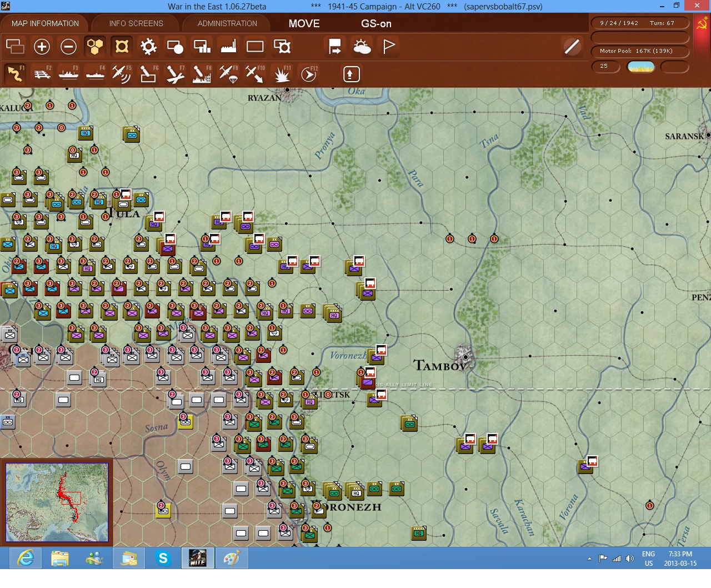Screen dimensions: 711x588
Task: Select F11 explosion mode icon
Action: 282,74
